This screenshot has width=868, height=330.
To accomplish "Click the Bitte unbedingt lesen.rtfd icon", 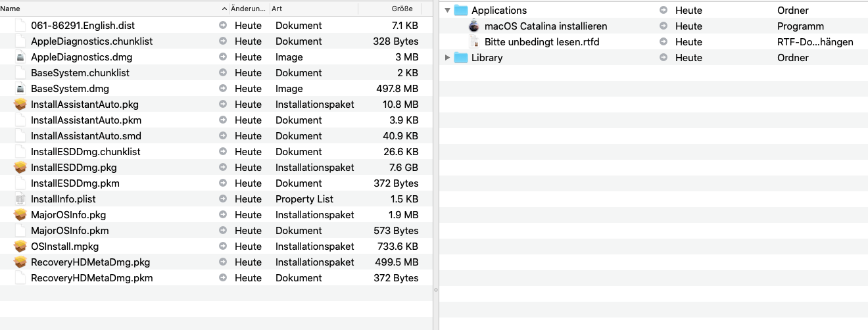I will coord(474,42).
